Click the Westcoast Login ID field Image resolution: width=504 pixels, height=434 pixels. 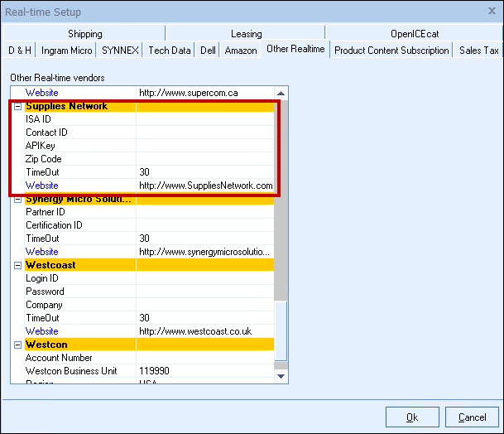coord(205,278)
